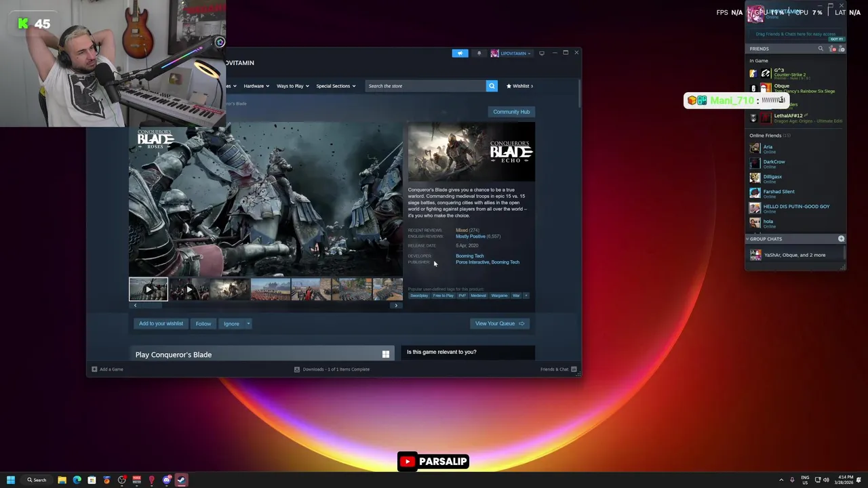Open Microsoft Store from taskbar
The width and height of the screenshot is (868, 488).
click(x=92, y=480)
